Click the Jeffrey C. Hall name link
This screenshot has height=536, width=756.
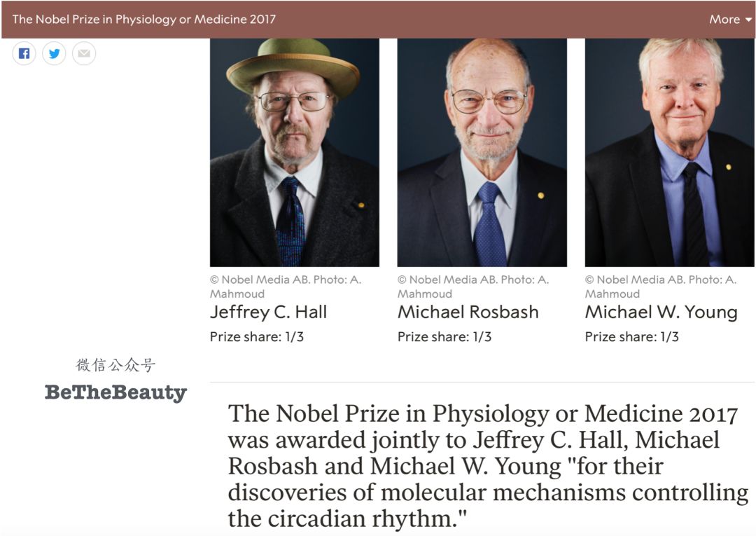click(268, 312)
